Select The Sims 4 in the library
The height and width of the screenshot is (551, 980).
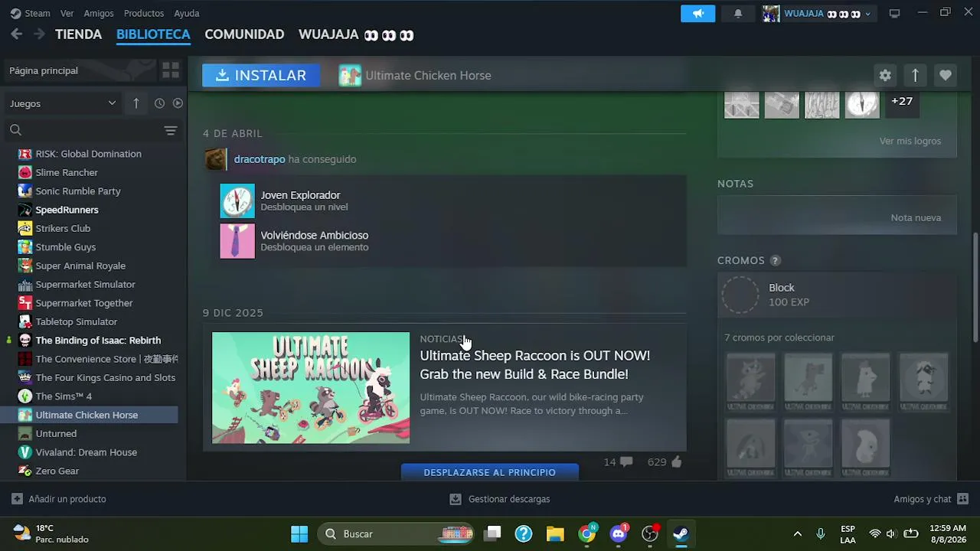[x=64, y=396]
